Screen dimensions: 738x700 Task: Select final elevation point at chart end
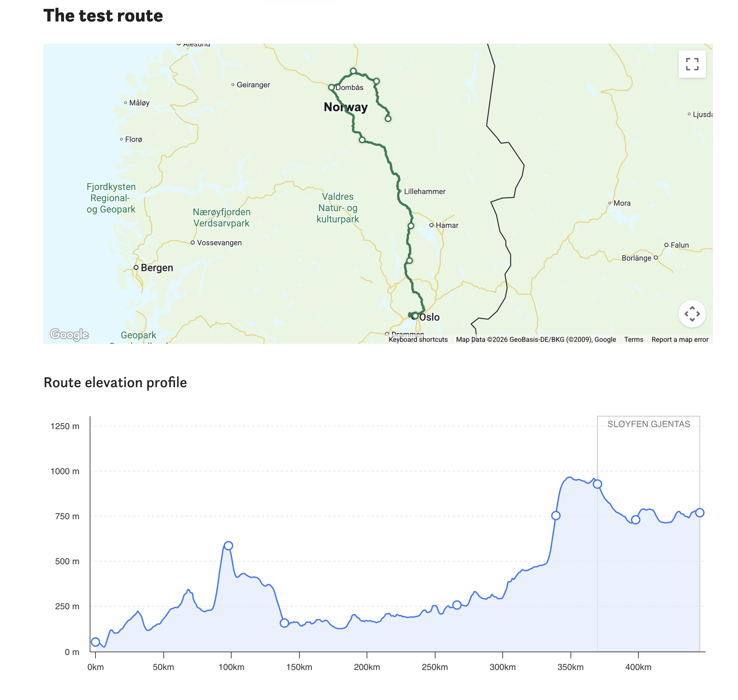[x=699, y=513]
